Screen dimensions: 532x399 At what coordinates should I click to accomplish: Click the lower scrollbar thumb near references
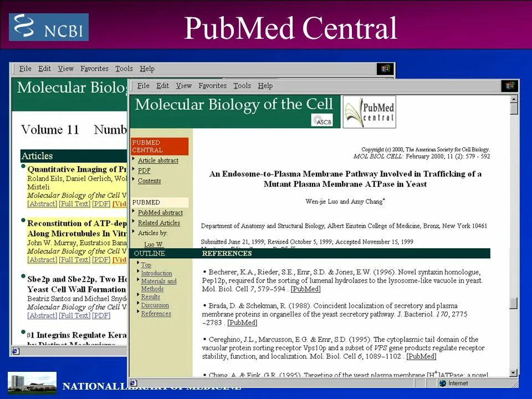pos(514,303)
